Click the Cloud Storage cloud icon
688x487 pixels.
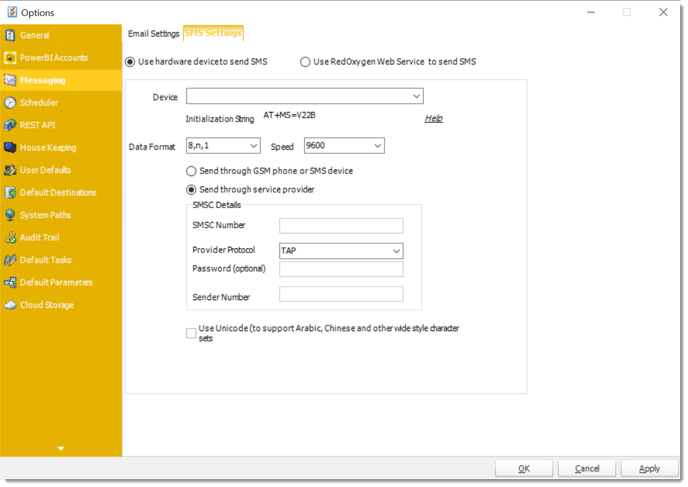pyautogui.click(x=10, y=305)
